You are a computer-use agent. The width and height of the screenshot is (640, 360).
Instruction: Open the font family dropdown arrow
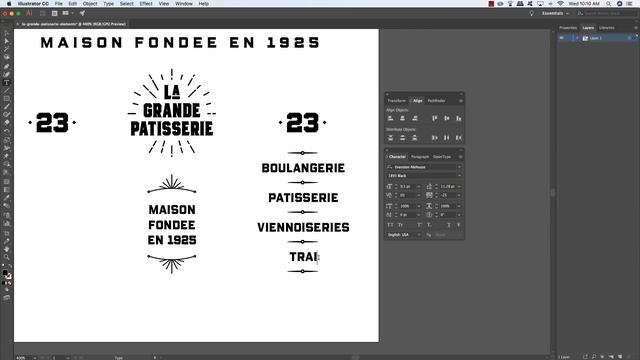[x=459, y=167]
